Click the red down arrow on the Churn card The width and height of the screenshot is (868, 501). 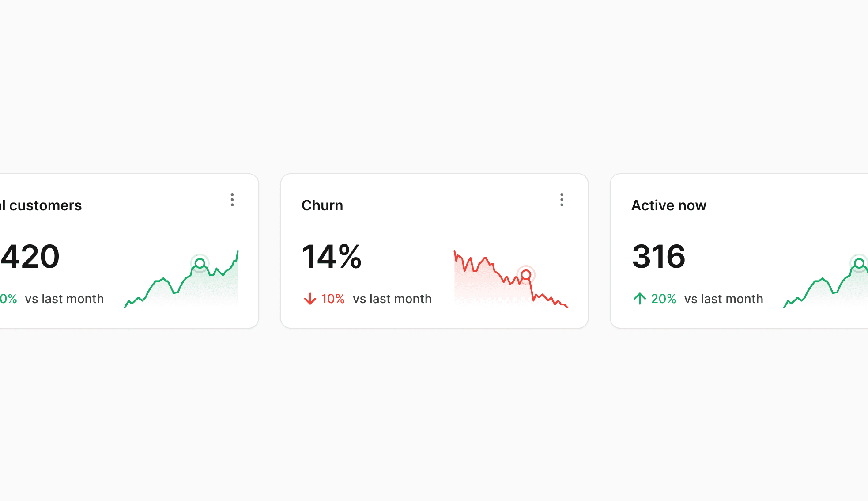point(310,299)
